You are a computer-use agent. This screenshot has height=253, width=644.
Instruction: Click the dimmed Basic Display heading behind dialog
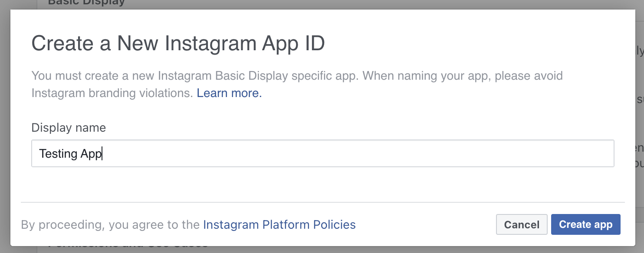point(86,3)
